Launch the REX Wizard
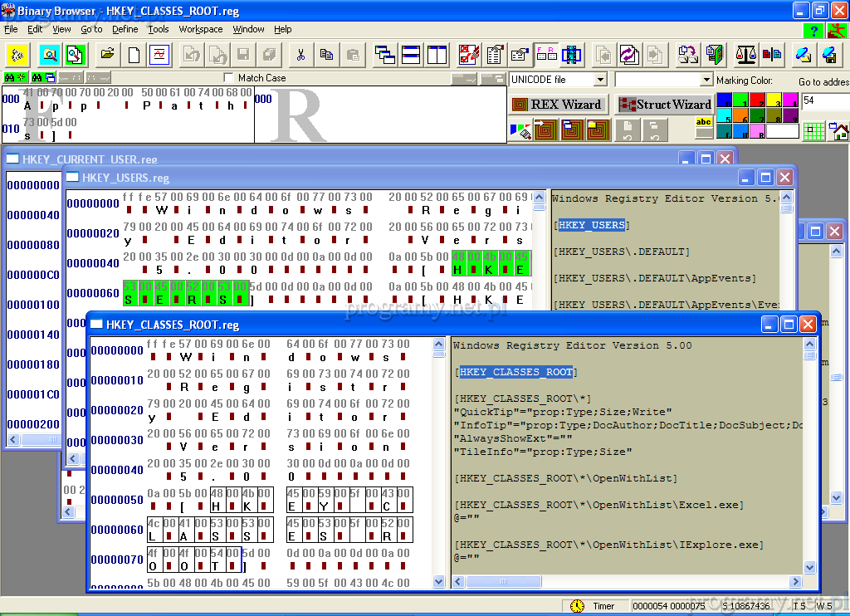This screenshot has height=616, width=850. (557, 105)
